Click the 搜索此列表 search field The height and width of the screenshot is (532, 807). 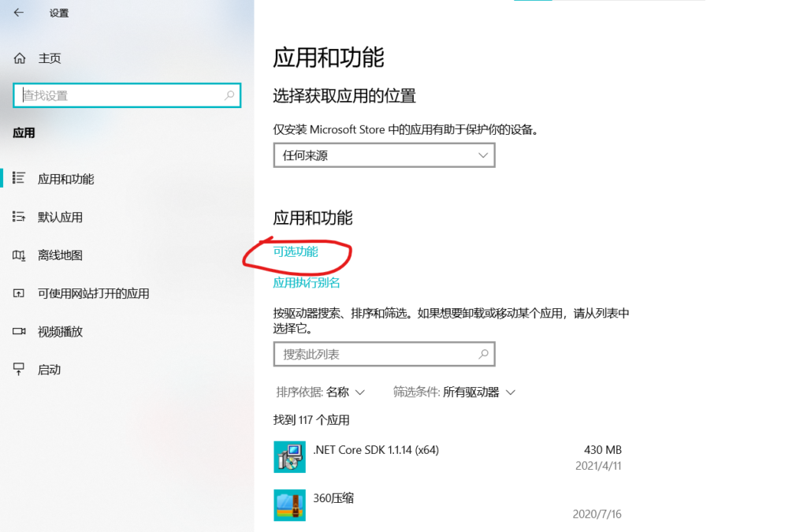pos(376,355)
